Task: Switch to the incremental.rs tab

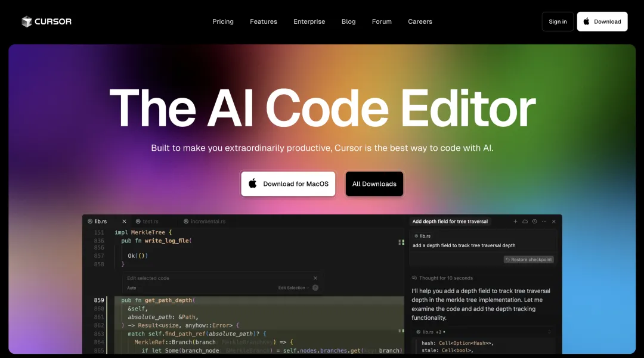Action: pyautogui.click(x=205, y=222)
